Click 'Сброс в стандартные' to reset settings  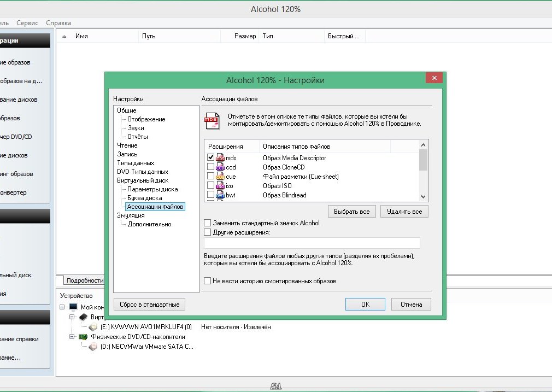point(150,305)
